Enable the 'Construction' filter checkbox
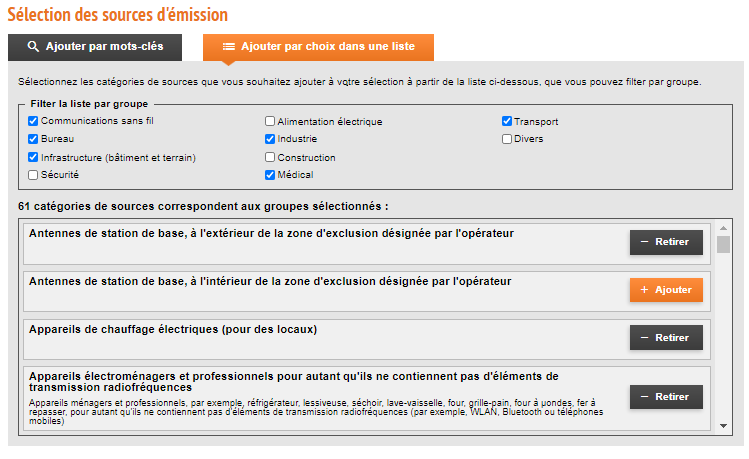 click(x=270, y=157)
